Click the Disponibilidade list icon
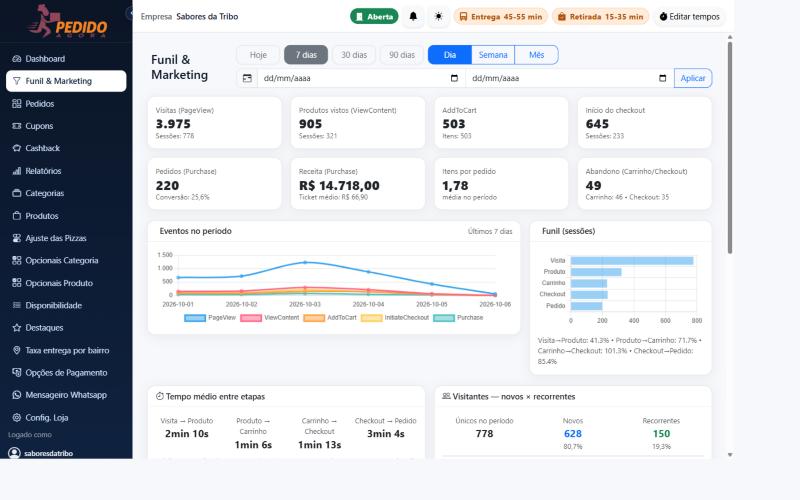Viewport: 800px width, 500px height. [x=17, y=306]
